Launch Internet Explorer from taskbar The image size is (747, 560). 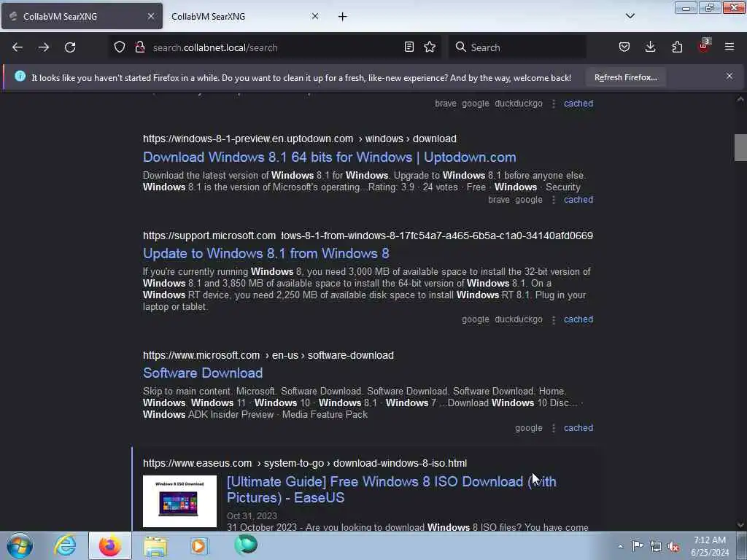pos(65,545)
